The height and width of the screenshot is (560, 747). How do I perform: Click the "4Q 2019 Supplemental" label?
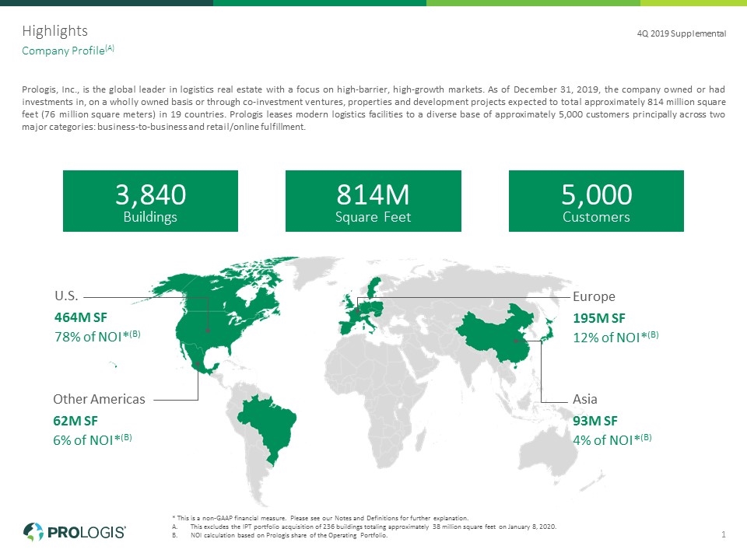pyautogui.click(x=682, y=33)
